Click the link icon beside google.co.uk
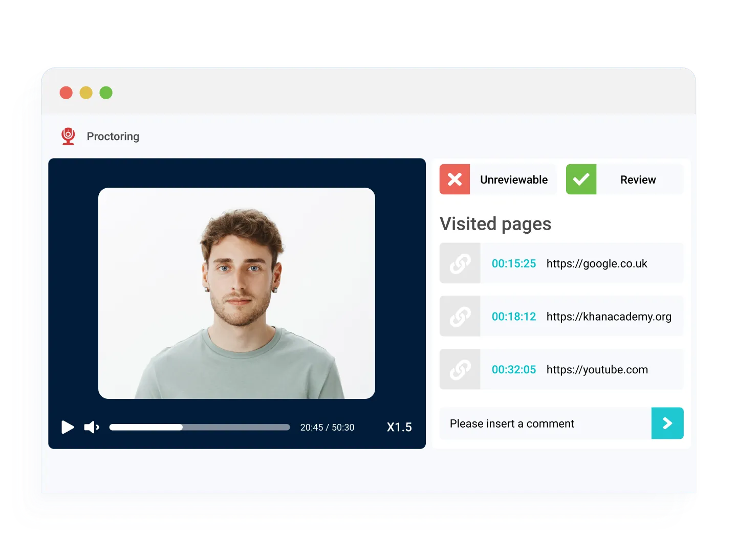Viewport: 736px width, 560px height. pos(460,263)
